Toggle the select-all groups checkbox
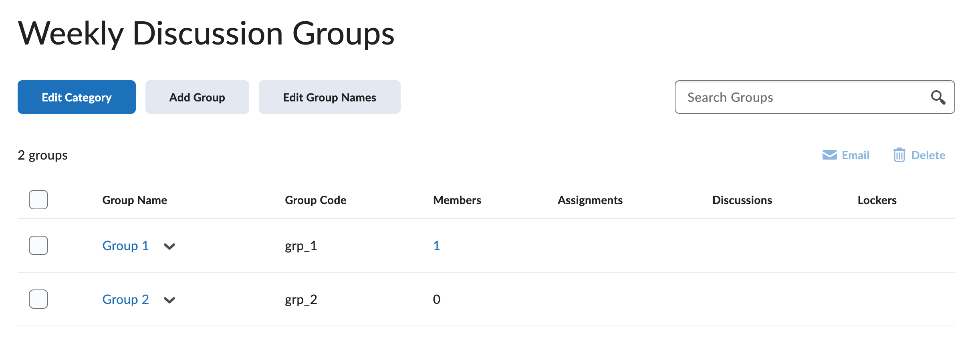Viewport: 980px width, 340px height. tap(38, 200)
